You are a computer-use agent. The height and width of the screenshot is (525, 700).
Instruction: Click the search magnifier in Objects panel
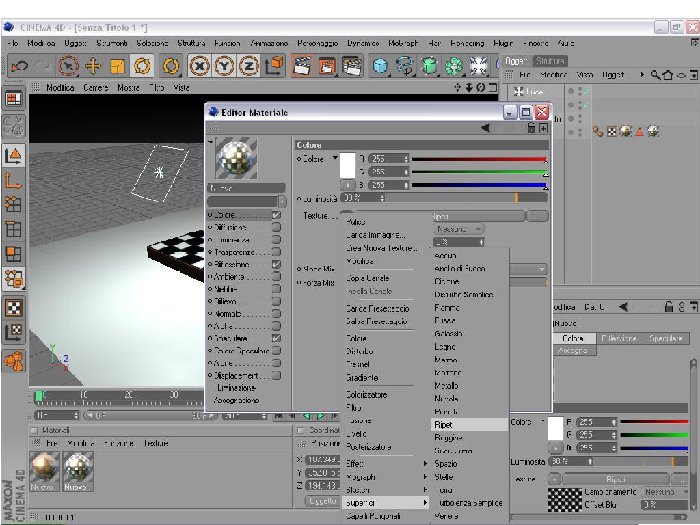pyautogui.click(x=655, y=75)
